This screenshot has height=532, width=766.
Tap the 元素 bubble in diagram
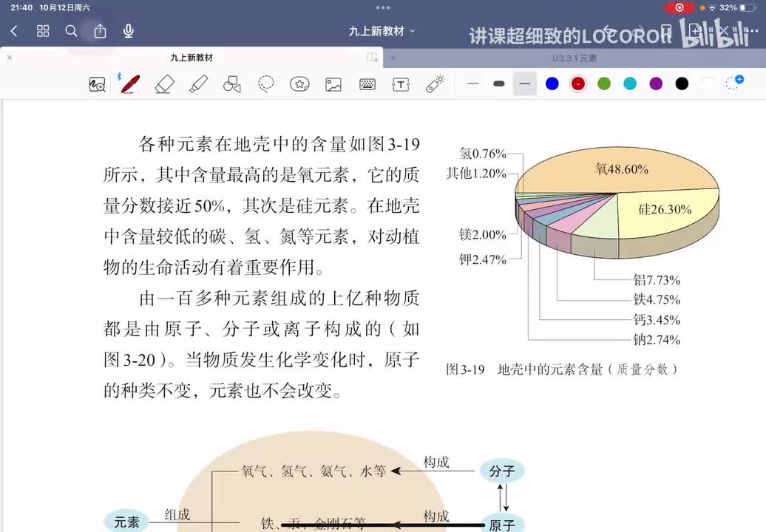coord(126,522)
